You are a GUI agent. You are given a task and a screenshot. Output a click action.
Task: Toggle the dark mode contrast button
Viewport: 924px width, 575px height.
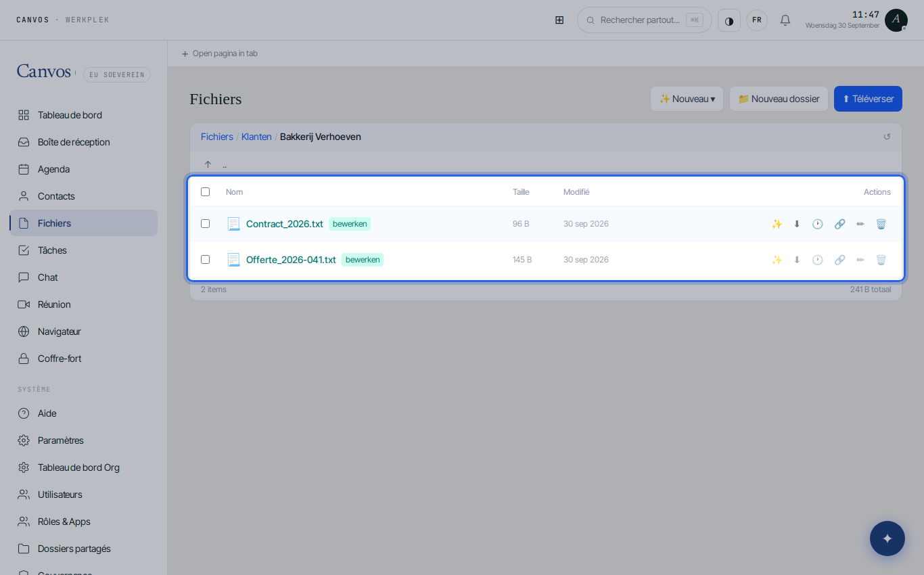pos(729,20)
